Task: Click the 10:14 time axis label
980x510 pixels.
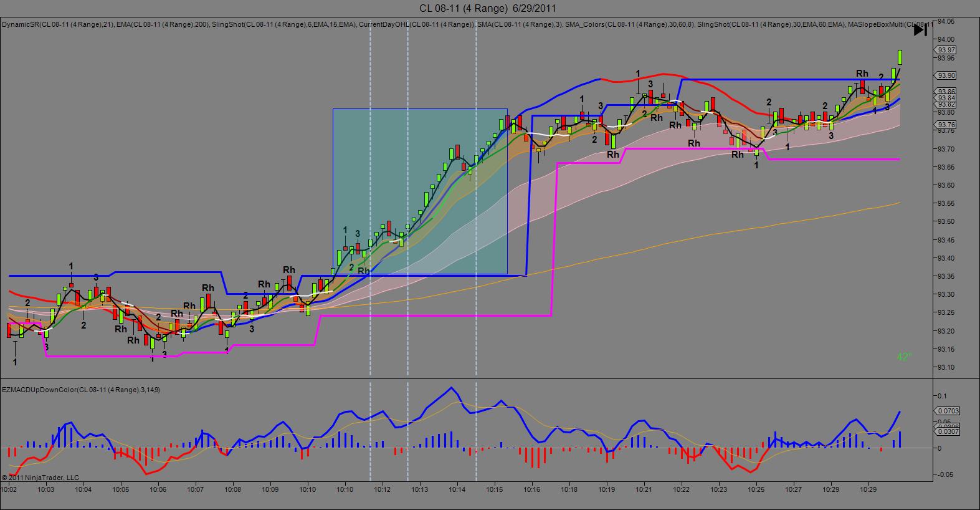Action: click(457, 490)
